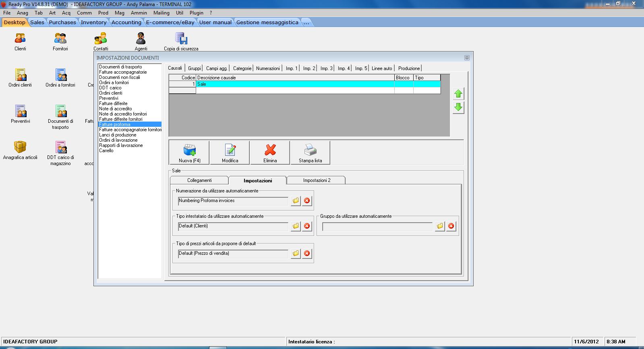Screen dimensions: 644x349
Task: Click the Default (Clienti) field
Action: click(x=233, y=226)
